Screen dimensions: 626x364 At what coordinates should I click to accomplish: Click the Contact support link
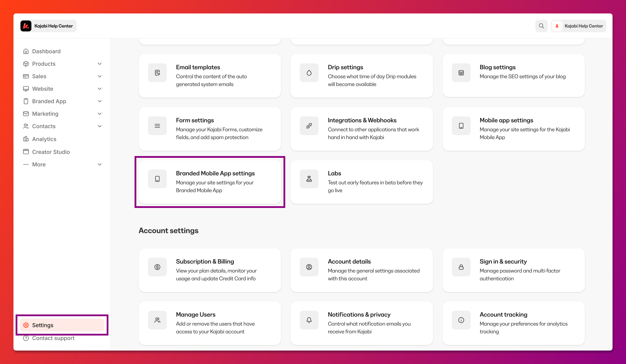53,338
